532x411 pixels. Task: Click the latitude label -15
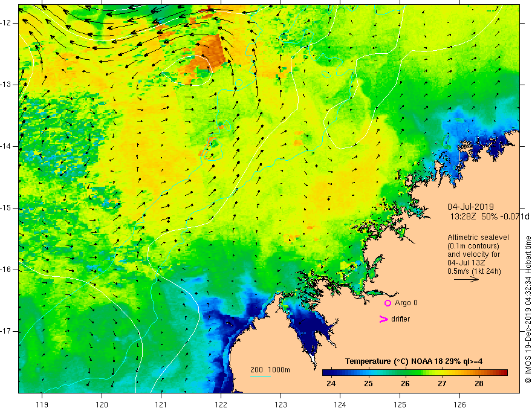[x=6, y=208]
